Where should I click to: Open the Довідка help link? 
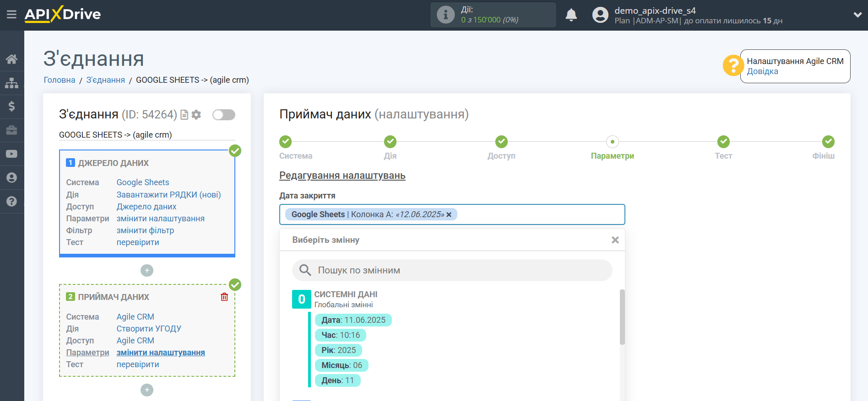click(x=762, y=71)
